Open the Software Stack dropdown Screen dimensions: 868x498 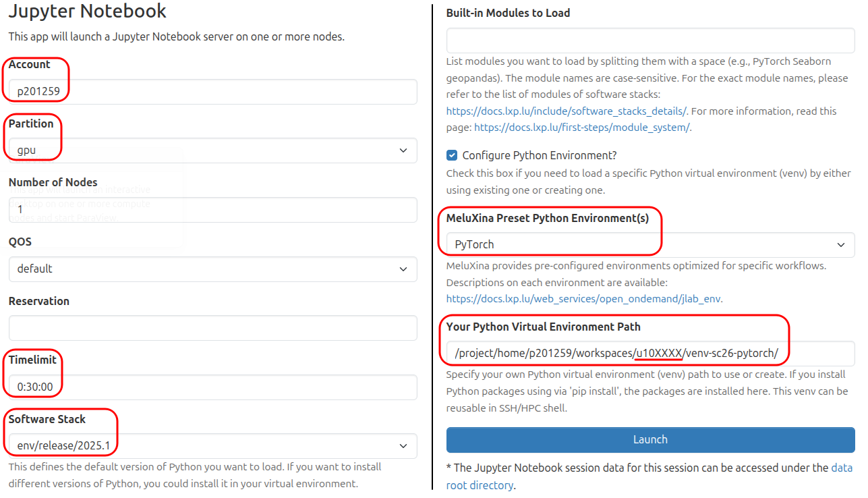212,446
